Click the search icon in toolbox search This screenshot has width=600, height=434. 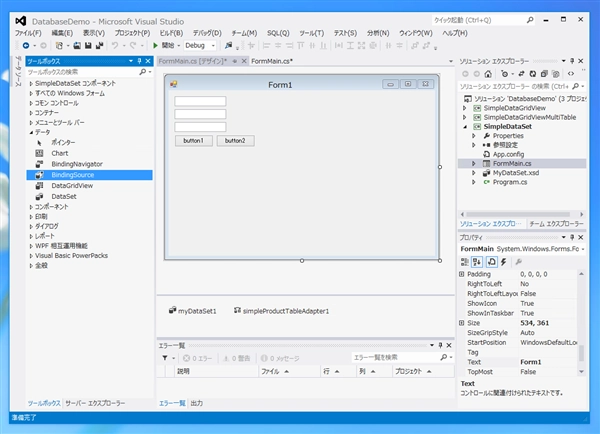(142, 72)
